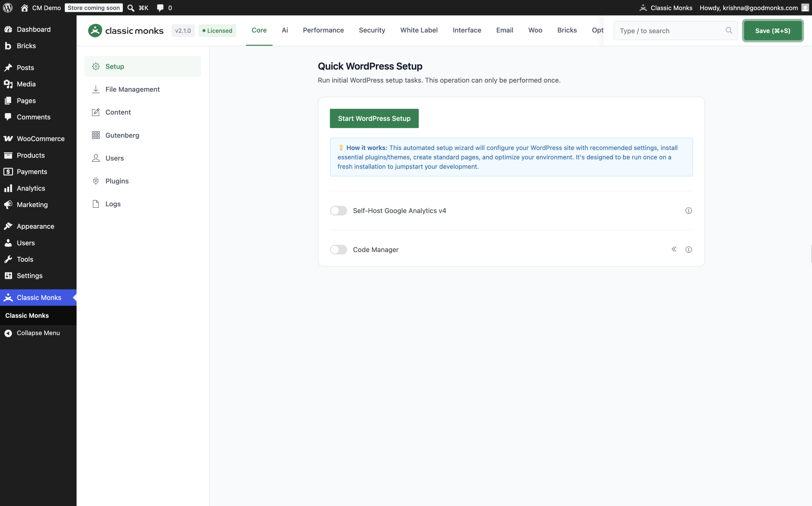This screenshot has width=812, height=506.
Task: Click the Appearance paintbrush icon
Action: coord(8,226)
